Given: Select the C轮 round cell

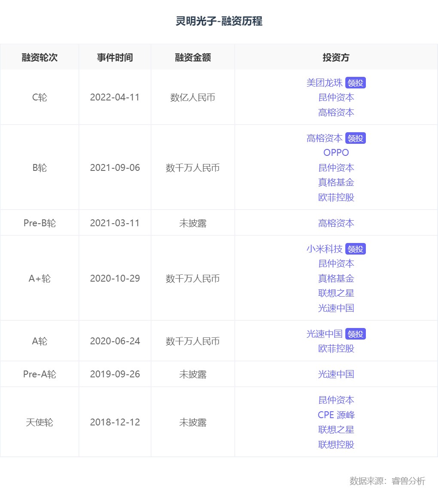Looking at the screenshot, I should click(40, 97).
